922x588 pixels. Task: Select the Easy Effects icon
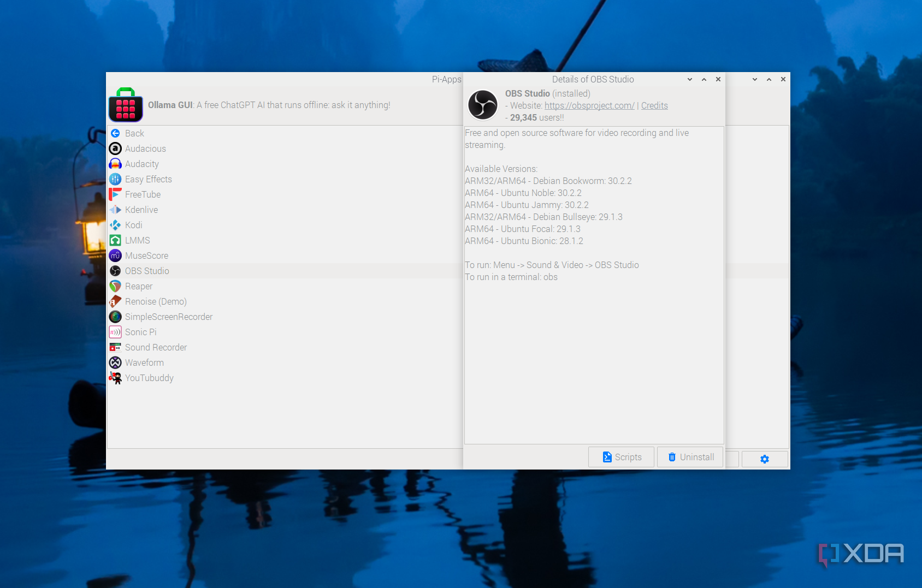tap(115, 179)
